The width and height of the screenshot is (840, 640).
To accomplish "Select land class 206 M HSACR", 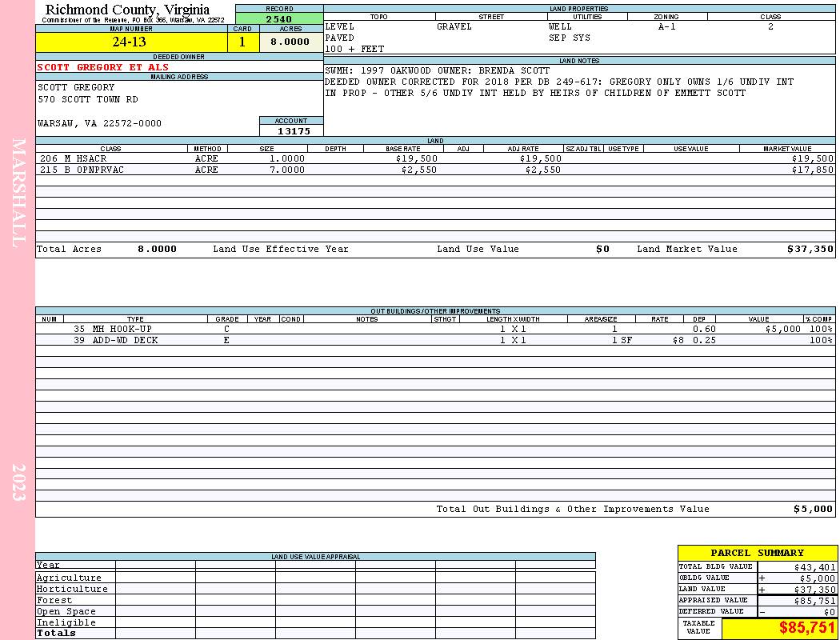I will (x=74, y=158).
